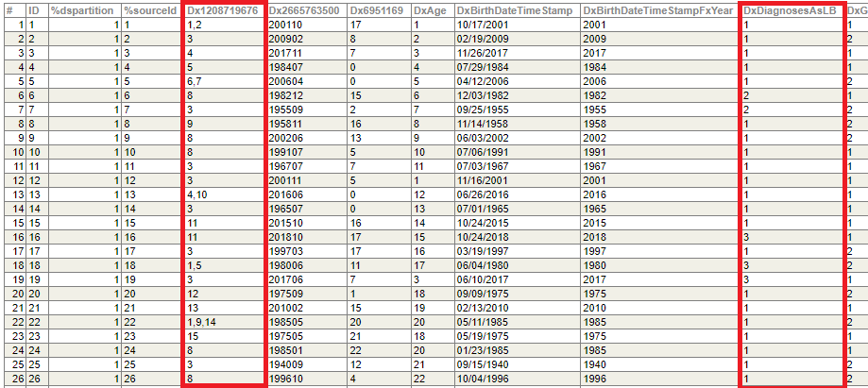Click the Dx1208719676 column header
The height and width of the screenshot is (388, 868).
click(223, 9)
